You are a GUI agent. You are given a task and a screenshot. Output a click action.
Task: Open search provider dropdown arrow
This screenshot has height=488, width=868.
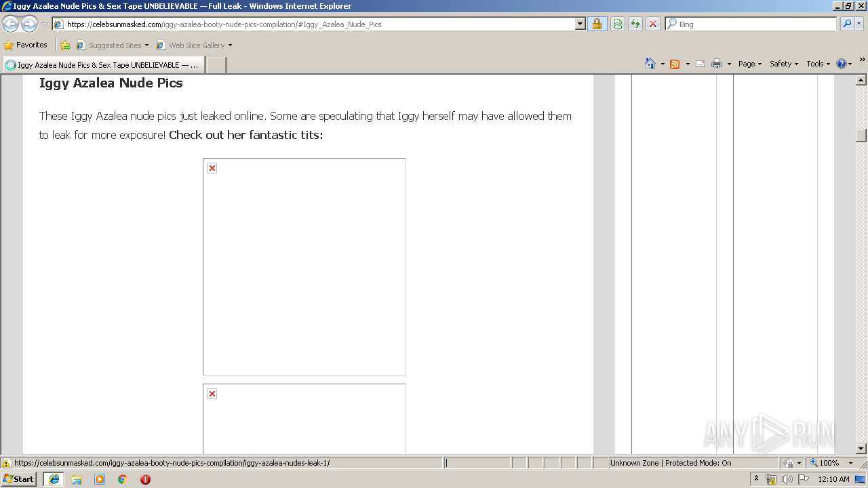coord(859,24)
